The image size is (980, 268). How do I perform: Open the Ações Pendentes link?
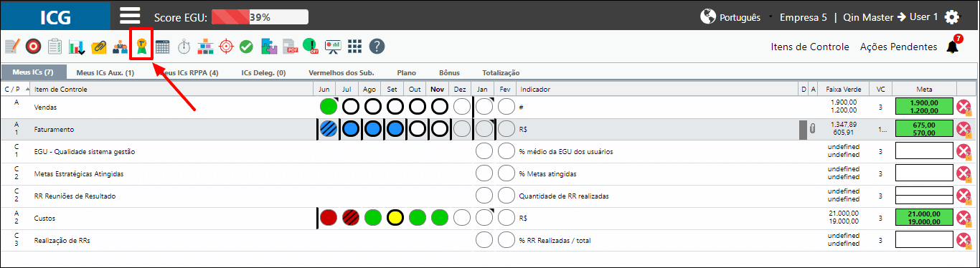898,47
